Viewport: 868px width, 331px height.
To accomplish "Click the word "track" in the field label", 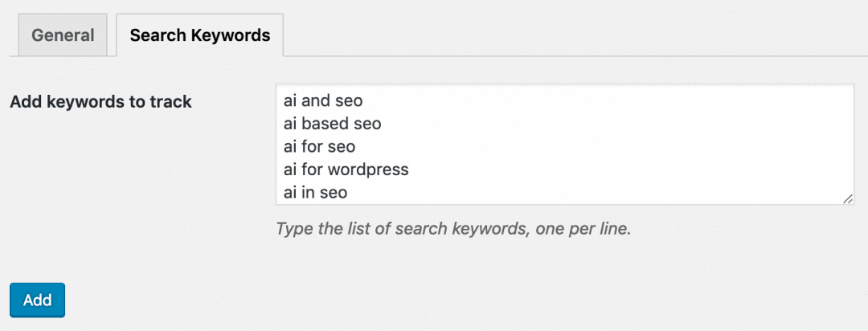I will coord(172,102).
